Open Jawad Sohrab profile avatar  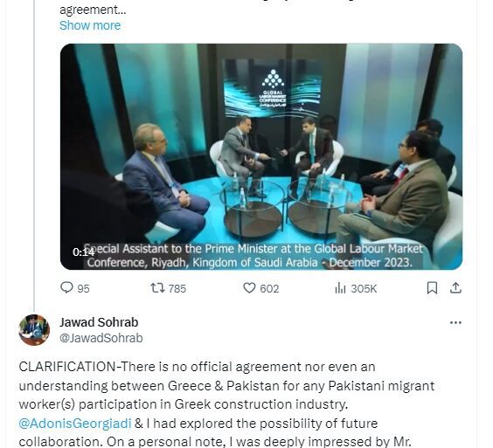coord(34,330)
